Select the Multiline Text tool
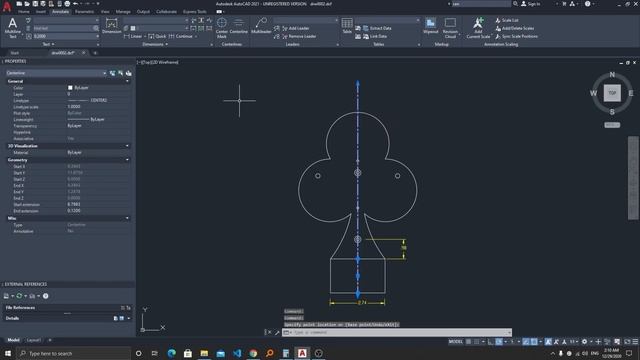The width and height of the screenshot is (640, 360). pos(13,28)
